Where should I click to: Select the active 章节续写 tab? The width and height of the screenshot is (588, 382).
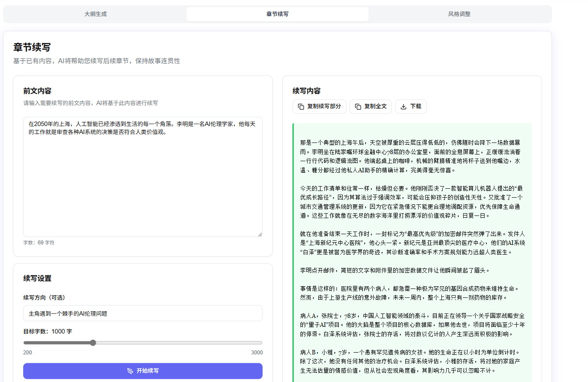click(x=277, y=14)
